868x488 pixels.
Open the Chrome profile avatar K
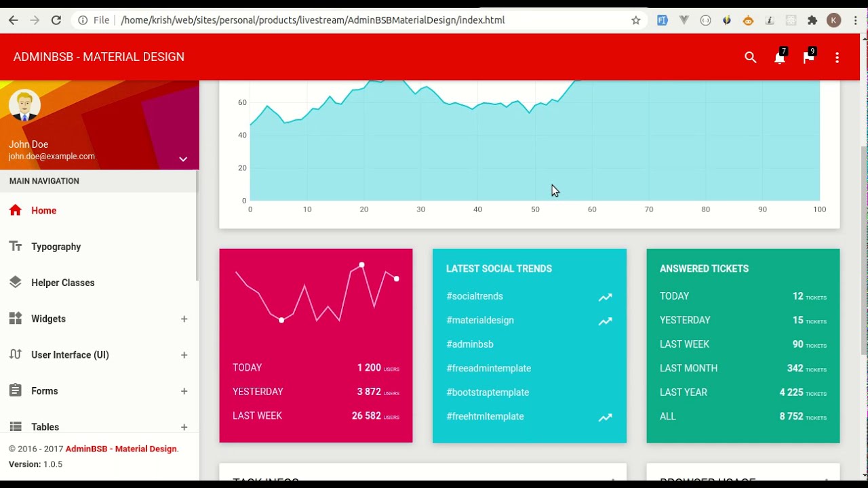point(834,20)
